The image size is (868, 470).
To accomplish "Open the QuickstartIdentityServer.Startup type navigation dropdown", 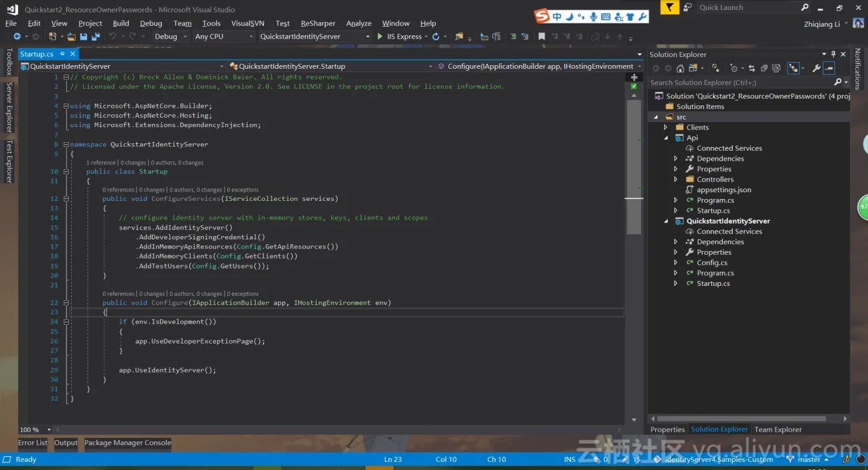I will click(431, 66).
